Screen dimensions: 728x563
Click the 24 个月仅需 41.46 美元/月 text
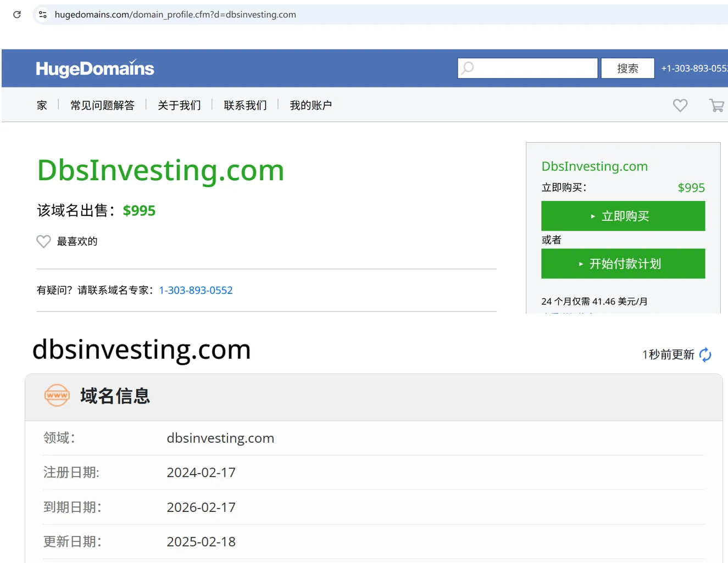(x=594, y=302)
